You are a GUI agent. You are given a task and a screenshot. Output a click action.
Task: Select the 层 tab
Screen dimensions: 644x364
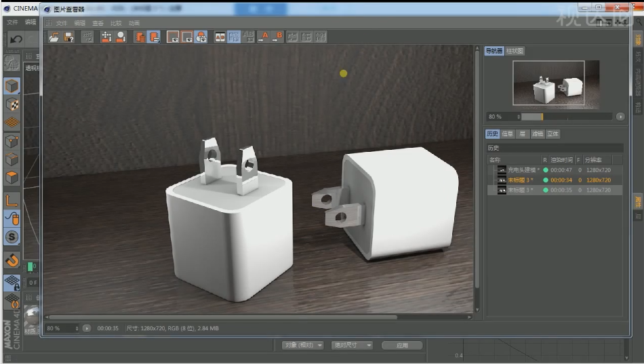(x=523, y=134)
